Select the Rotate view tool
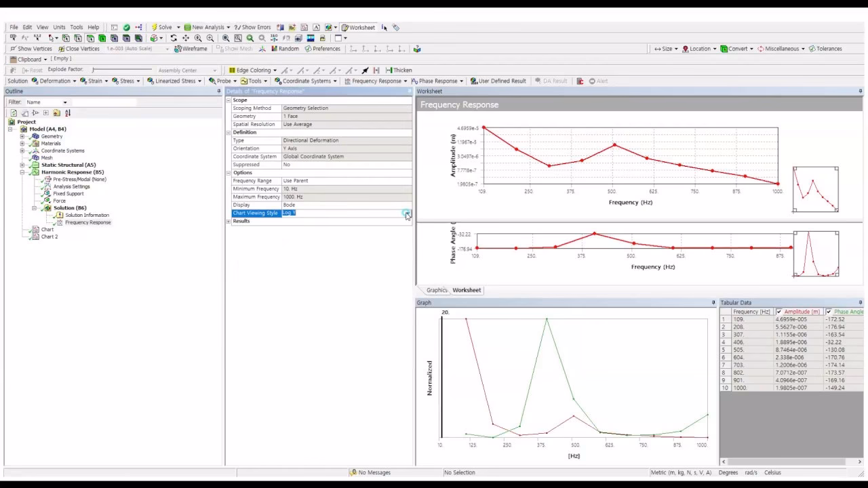 pos(174,39)
